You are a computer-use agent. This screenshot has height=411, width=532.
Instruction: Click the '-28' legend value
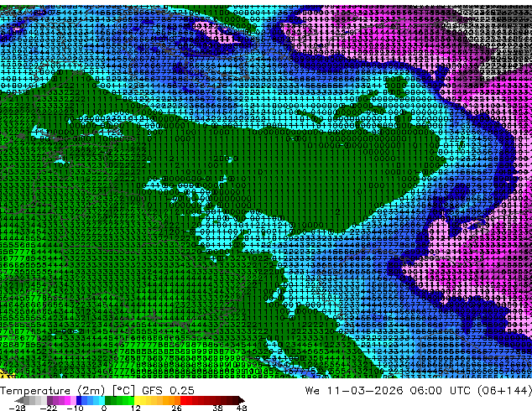pyautogui.click(x=17, y=408)
